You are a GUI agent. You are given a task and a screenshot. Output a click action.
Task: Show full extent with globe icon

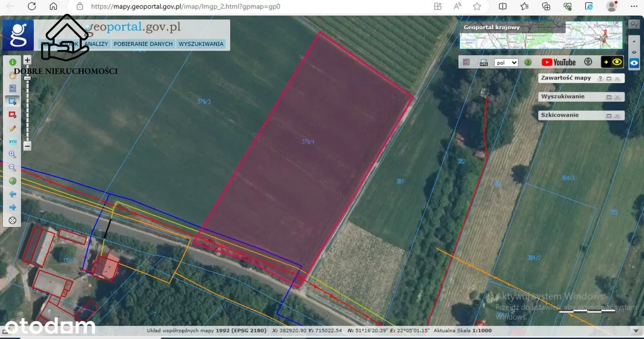click(x=13, y=181)
